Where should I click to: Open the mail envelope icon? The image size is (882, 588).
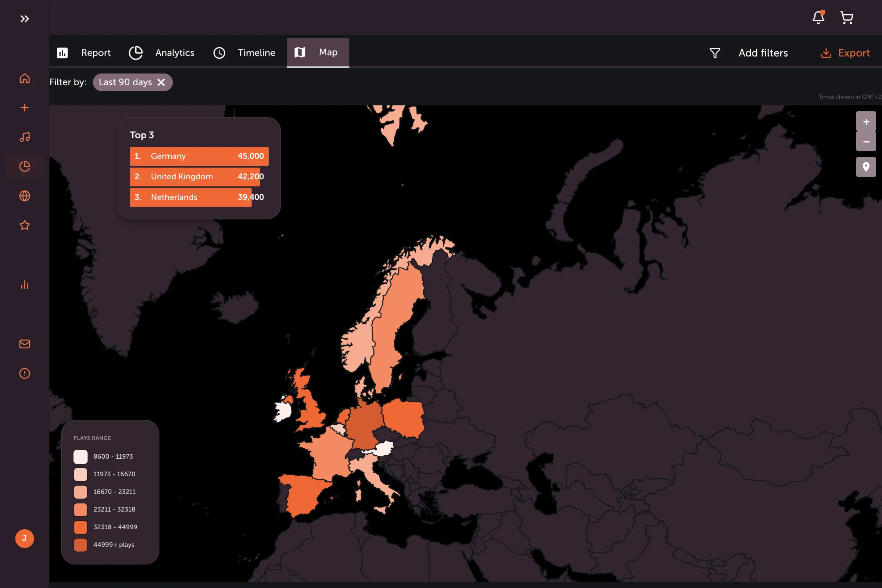[x=24, y=344]
